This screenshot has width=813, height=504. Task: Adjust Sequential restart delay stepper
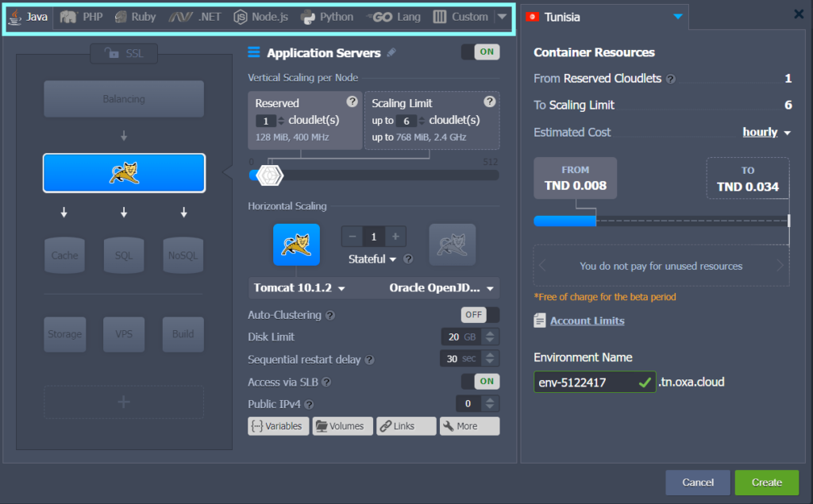[490, 358]
